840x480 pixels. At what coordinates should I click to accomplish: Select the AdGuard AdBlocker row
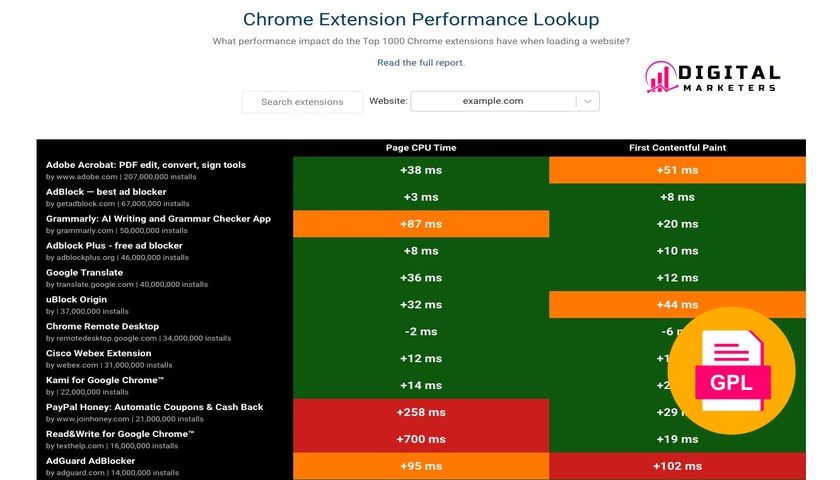point(421,466)
